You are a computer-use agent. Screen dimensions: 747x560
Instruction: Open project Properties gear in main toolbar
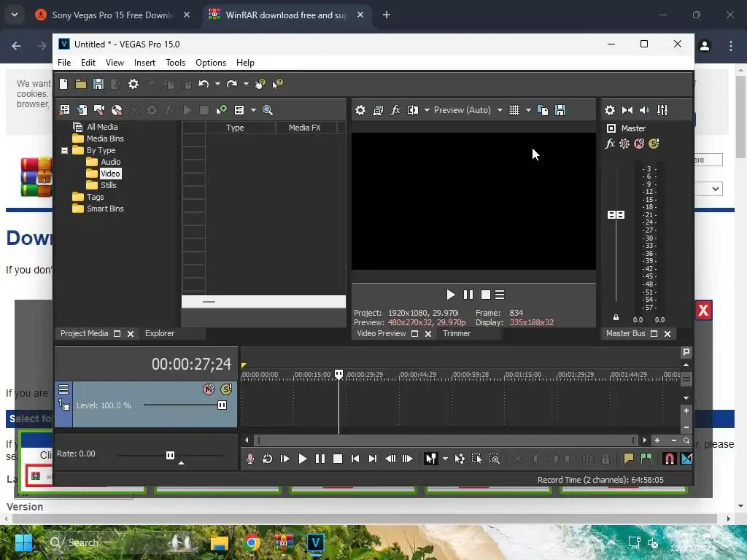click(133, 84)
